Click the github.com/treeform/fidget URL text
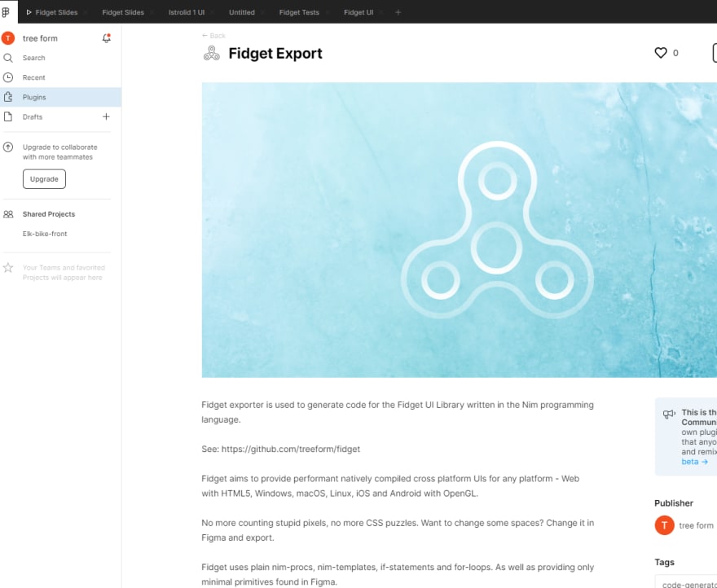The height and width of the screenshot is (588, 717). tap(291, 449)
